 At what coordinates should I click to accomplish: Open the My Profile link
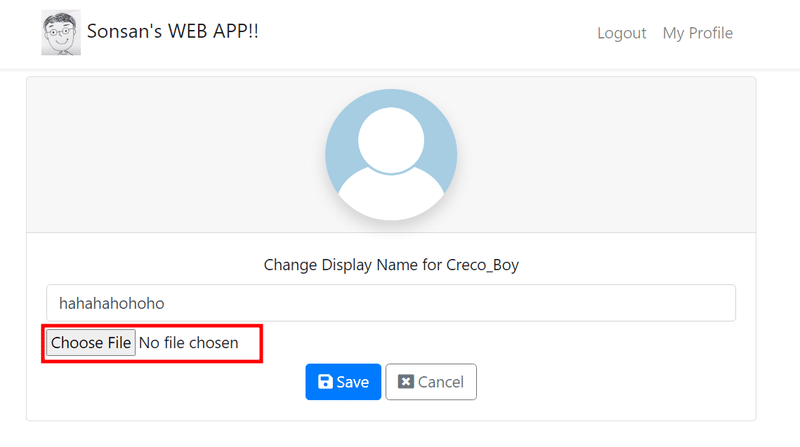click(x=697, y=33)
